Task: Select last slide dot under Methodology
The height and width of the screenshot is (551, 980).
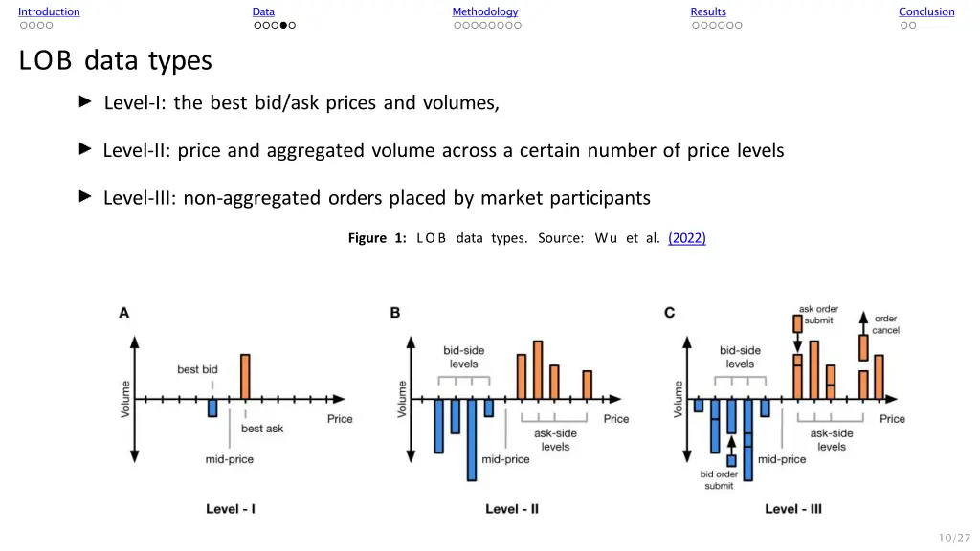Action: 518,26
